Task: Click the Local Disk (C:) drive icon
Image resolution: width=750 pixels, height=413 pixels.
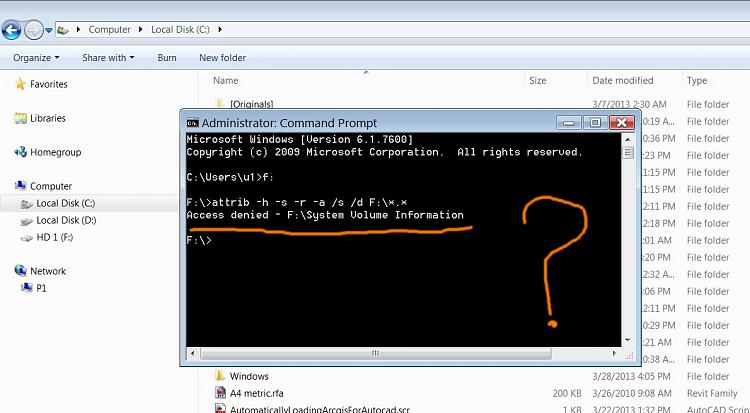Action: click(27, 204)
